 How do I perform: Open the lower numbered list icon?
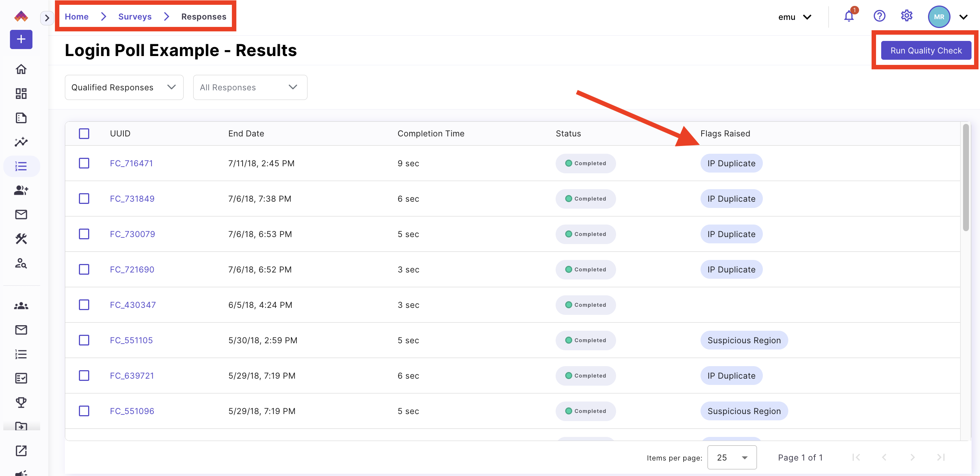21,354
